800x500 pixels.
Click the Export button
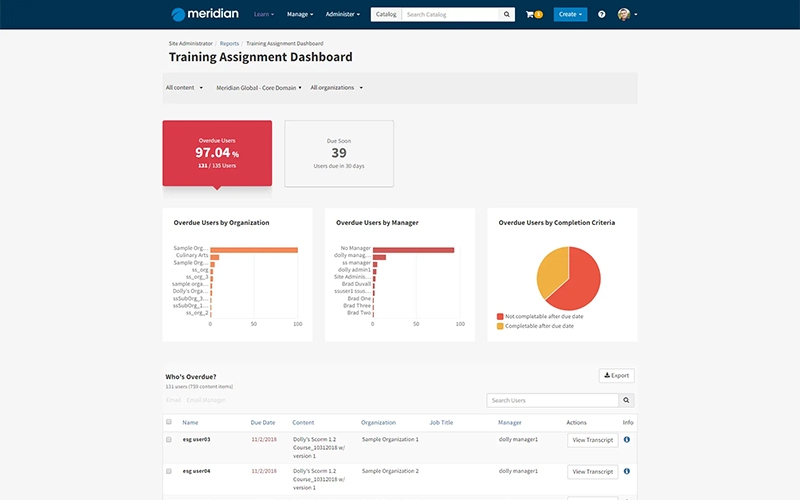coord(616,376)
